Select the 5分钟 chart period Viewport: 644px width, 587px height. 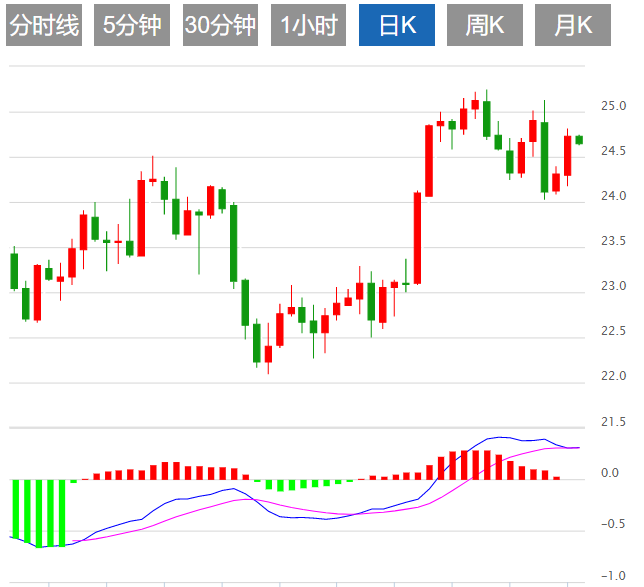click(x=132, y=26)
